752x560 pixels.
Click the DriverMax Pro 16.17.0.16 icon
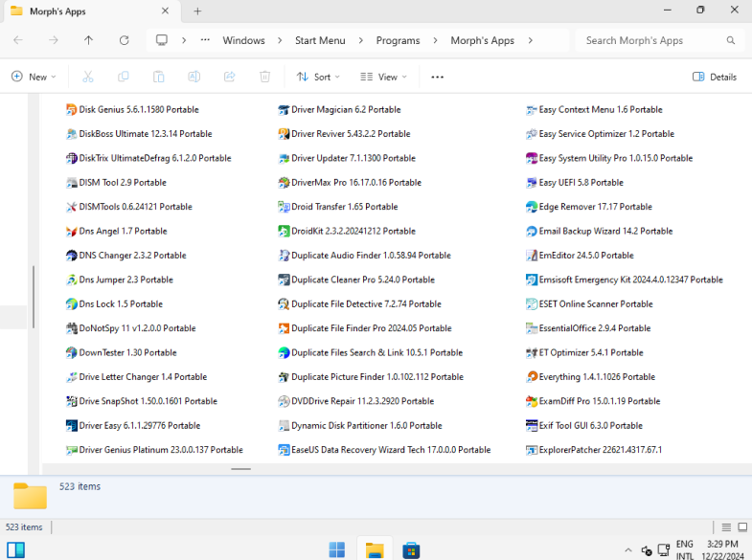(284, 183)
